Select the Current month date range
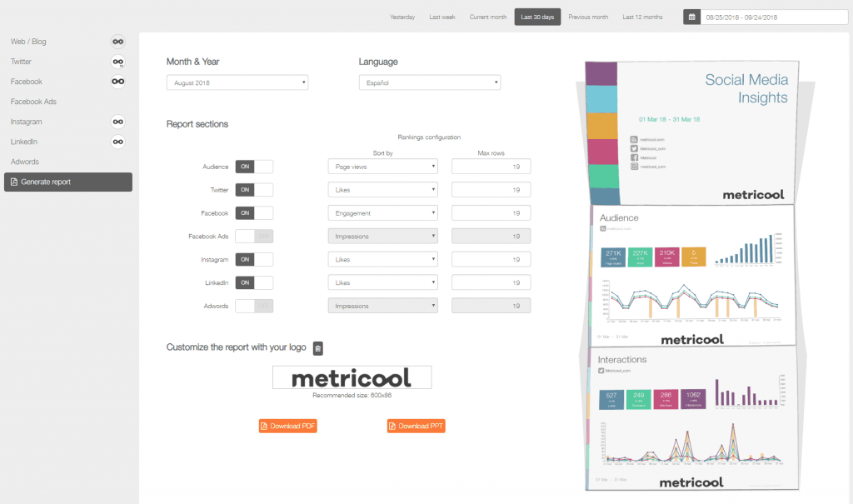The width and height of the screenshot is (853, 504). [x=488, y=17]
